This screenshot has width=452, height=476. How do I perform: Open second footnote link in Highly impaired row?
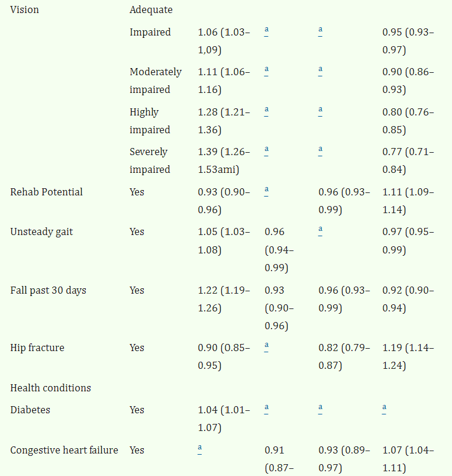pyautogui.click(x=320, y=111)
